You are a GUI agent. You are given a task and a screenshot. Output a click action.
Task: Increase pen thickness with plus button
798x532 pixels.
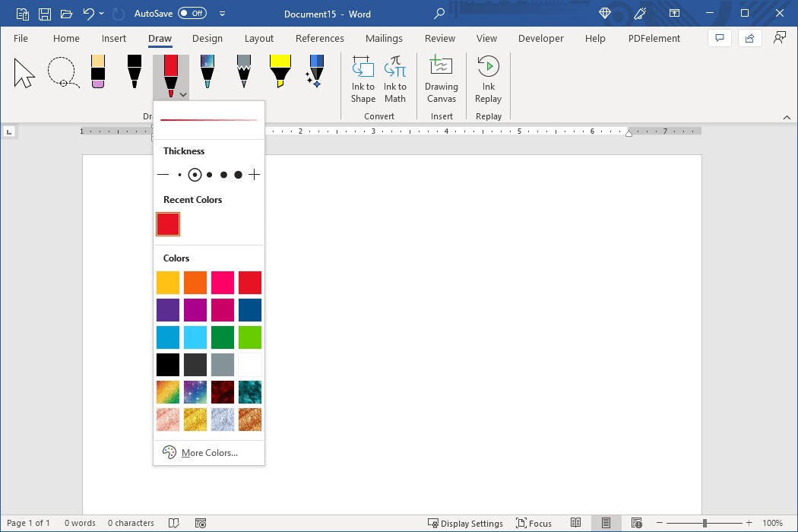coord(254,175)
